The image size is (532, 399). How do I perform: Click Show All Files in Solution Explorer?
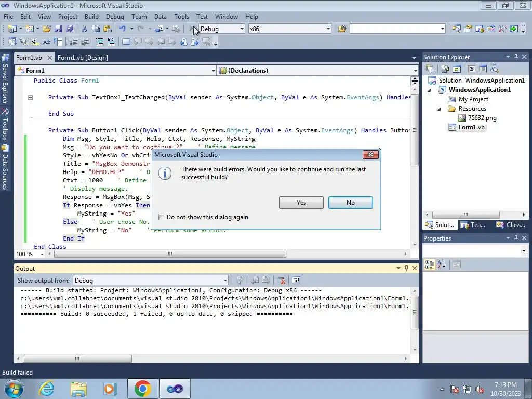click(x=445, y=69)
